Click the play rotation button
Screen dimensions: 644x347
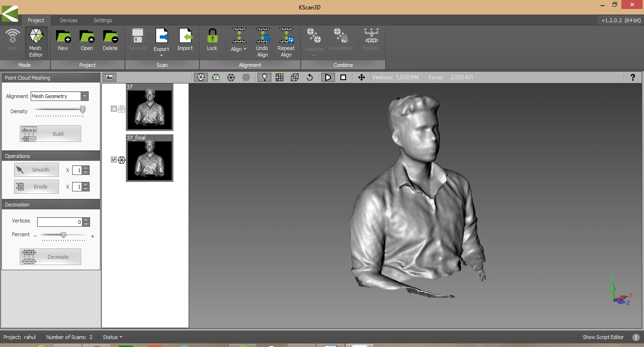pos(328,77)
